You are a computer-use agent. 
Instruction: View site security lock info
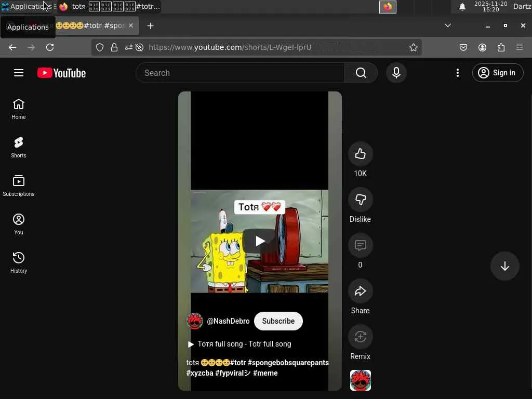[114, 47]
